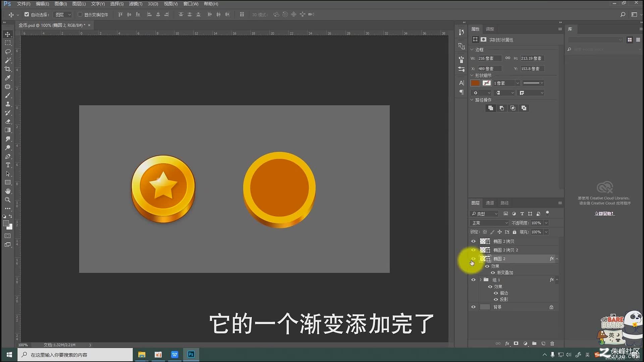The image size is (644, 362).
Task: Select the Rectangular Marquee tool
Action: [8, 43]
